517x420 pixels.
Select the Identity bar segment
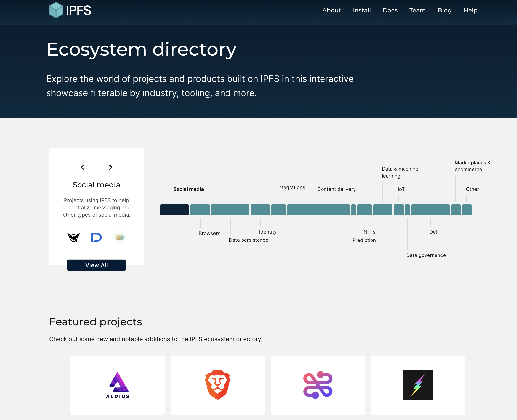(260, 210)
